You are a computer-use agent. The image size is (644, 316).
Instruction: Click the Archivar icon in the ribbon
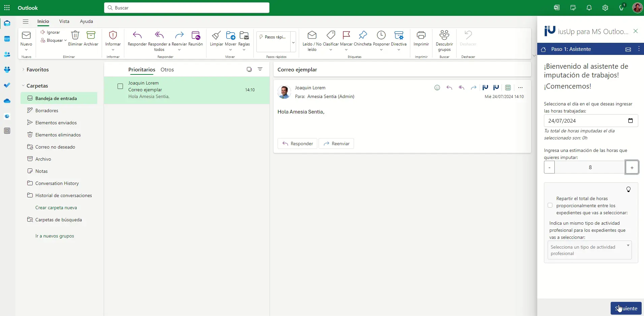[x=91, y=35]
